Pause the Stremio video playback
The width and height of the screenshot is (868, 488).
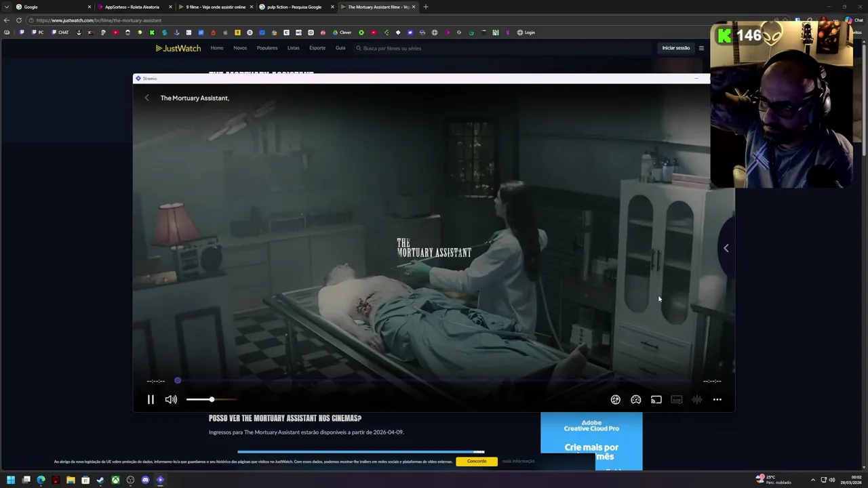151,400
